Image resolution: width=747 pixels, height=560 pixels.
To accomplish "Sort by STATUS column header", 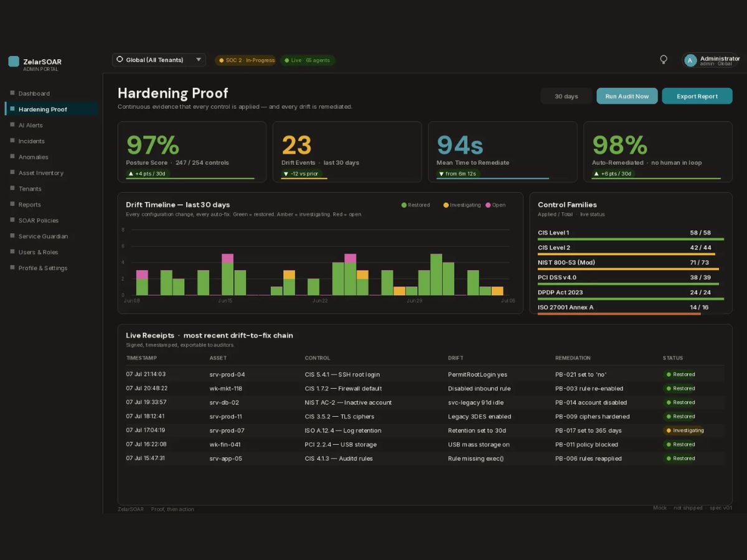I will pos(673,358).
